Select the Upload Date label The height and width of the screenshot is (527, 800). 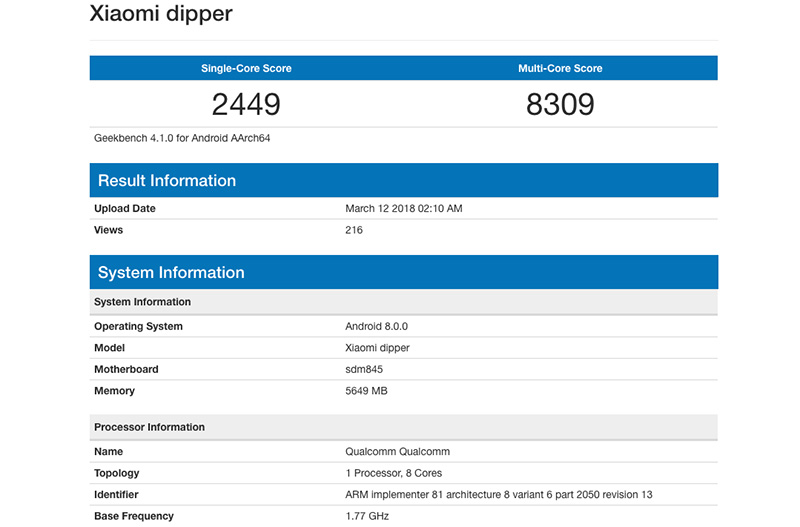[x=124, y=208]
